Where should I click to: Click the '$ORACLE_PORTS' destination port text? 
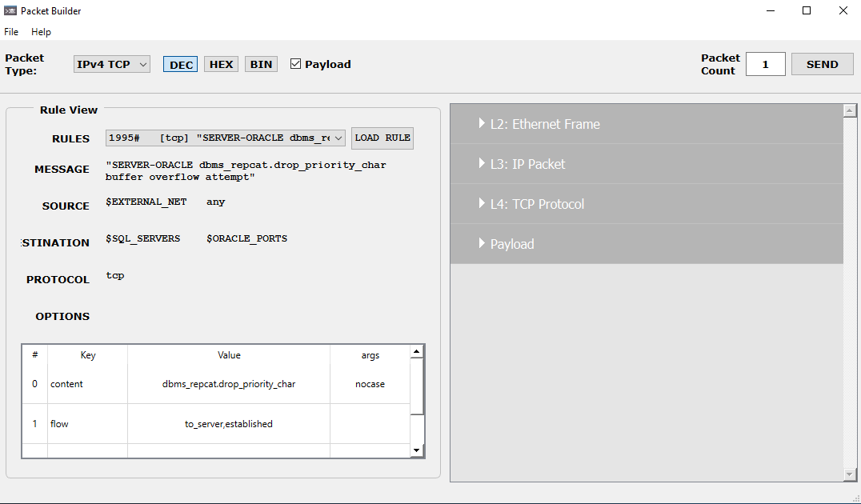click(247, 239)
